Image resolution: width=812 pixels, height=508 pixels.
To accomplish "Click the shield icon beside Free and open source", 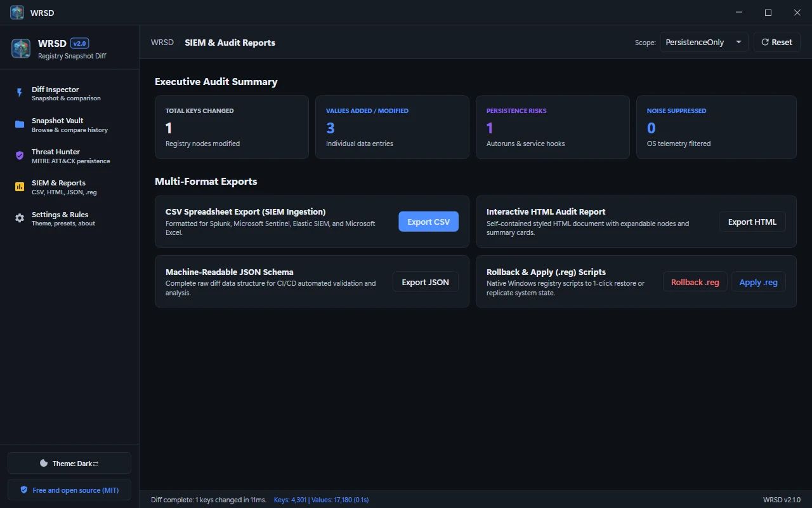I will tap(24, 490).
